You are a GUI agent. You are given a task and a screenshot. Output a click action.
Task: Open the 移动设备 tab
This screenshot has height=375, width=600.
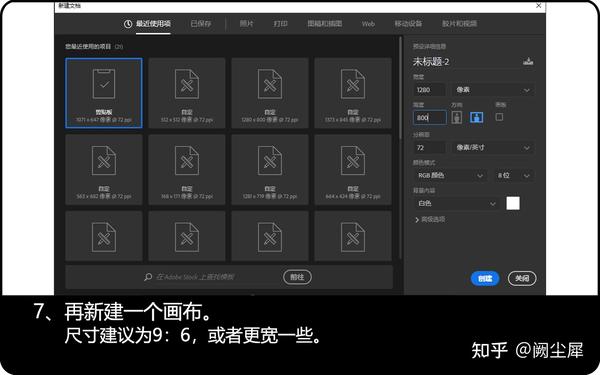coord(408,24)
